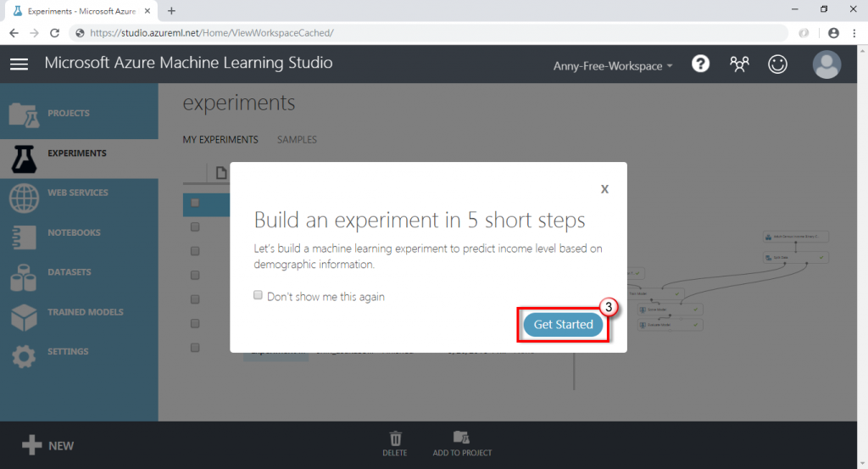
Task: Click the browser back arrow
Action: click(x=14, y=33)
